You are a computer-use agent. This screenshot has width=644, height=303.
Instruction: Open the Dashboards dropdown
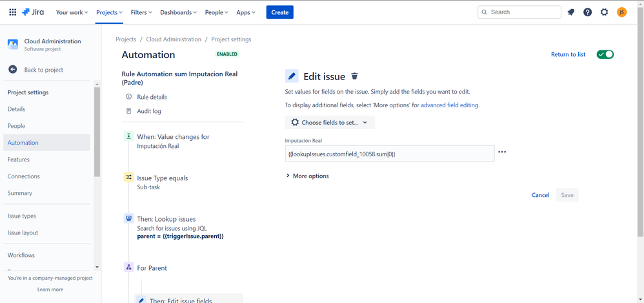(x=178, y=12)
